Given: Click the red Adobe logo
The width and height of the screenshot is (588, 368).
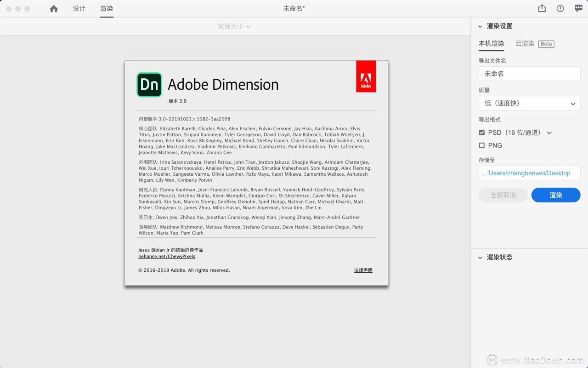Looking at the screenshot, I should [366, 76].
